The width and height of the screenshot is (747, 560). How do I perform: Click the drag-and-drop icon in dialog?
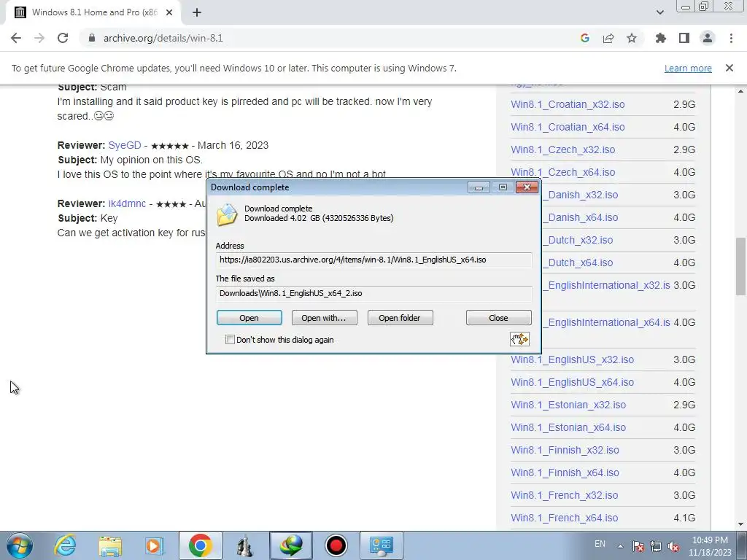click(x=519, y=339)
